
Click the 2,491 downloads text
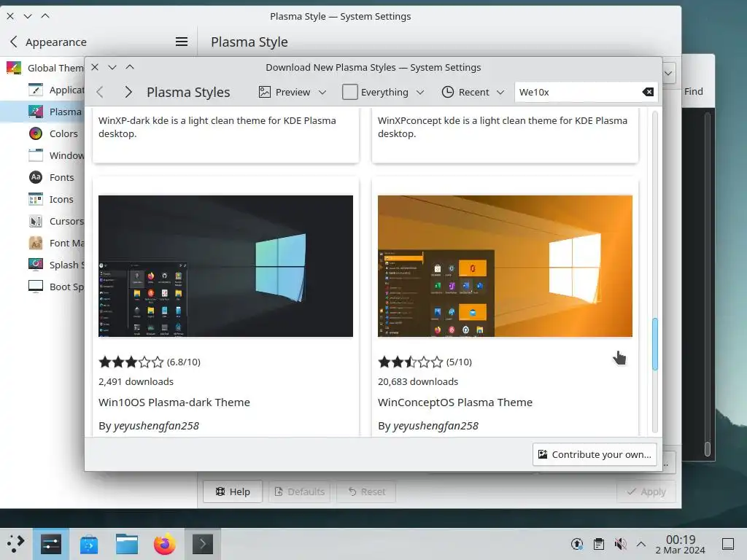pos(136,381)
